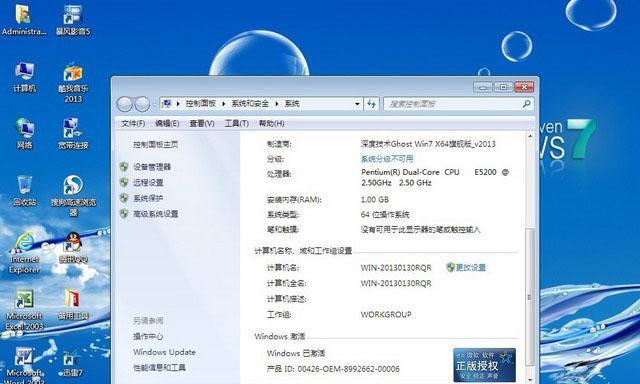This screenshot has height=384, width=640.
Task: Click 控制面板 in the breadcrumb path
Action: [200, 104]
